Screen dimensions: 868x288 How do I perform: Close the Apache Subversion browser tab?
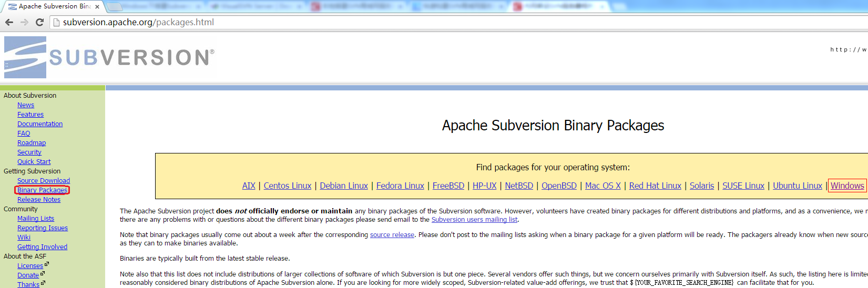97,7
